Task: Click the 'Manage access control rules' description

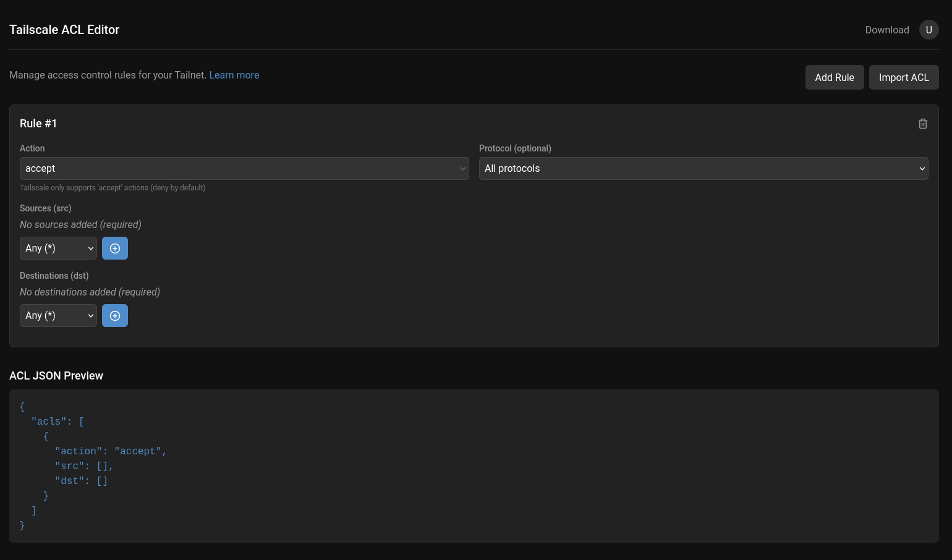Action: (108, 75)
